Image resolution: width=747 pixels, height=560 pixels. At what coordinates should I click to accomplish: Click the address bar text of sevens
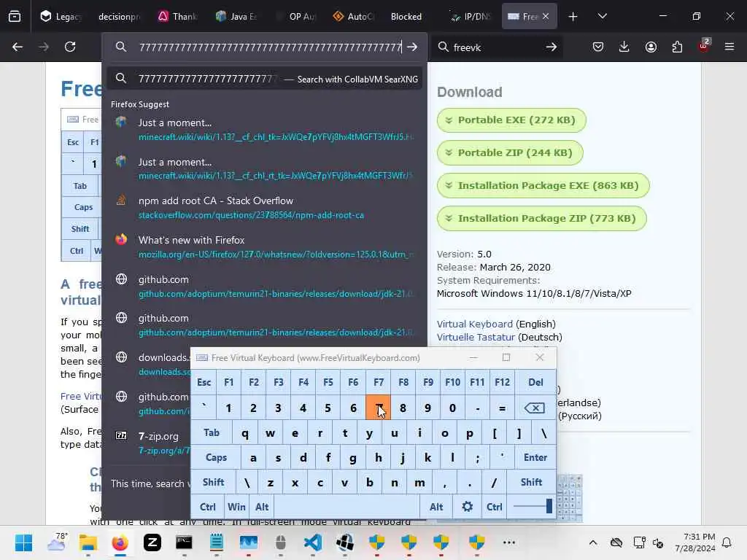[270, 47]
